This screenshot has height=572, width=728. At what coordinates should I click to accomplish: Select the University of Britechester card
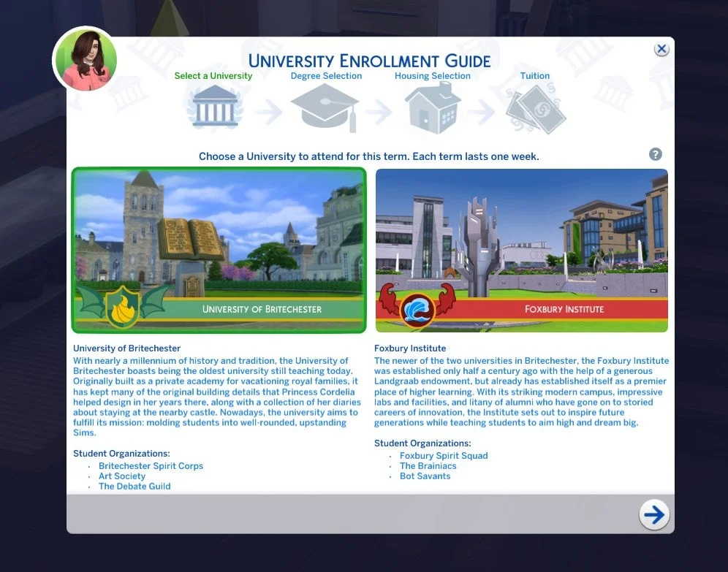coord(218,251)
